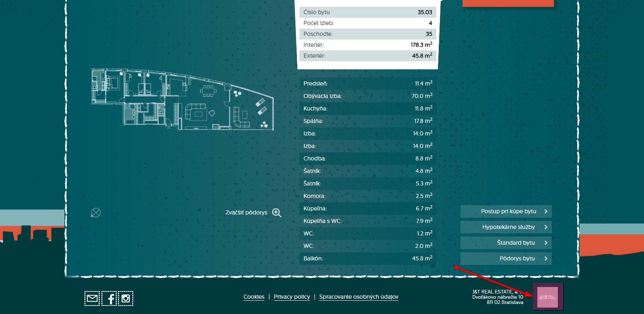Viewport: 644px width, 314px height.
Task: Select WC area value "1.2 m²"
Action: click(x=425, y=233)
